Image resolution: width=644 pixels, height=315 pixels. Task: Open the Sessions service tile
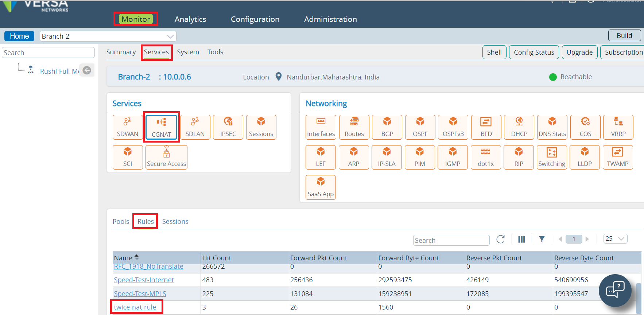click(261, 127)
